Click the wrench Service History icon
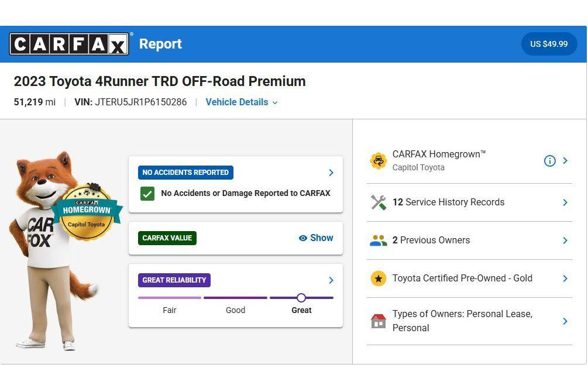 pyautogui.click(x=379, y=202)
